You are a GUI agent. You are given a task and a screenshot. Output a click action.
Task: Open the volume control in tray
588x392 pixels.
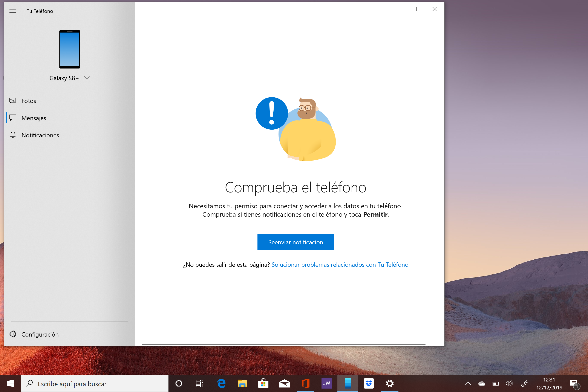point(509,383)
